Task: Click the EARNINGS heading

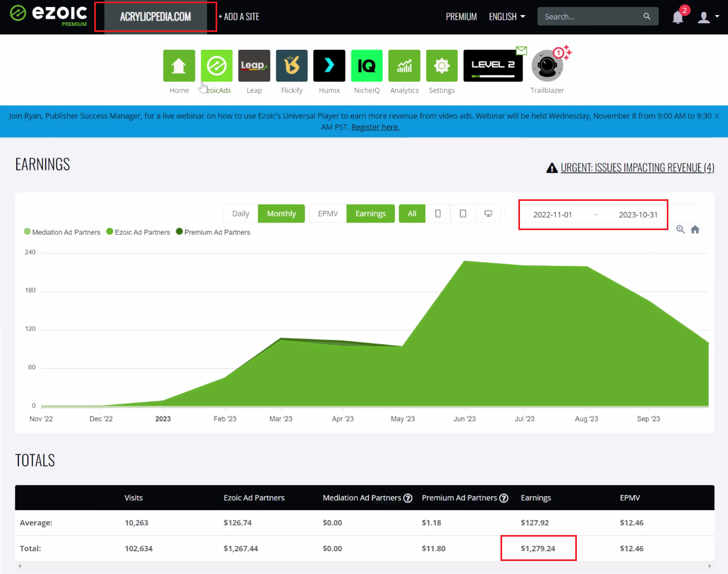Action: (43, 164)
